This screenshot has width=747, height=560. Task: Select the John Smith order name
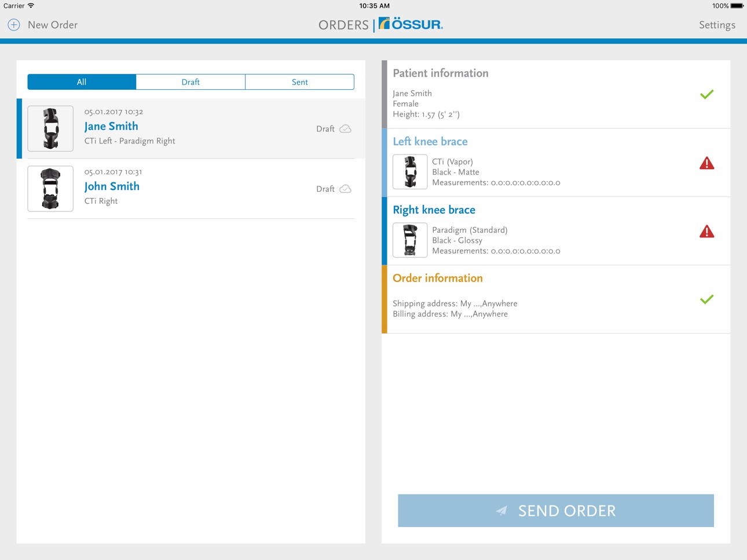tap(112, 186)
